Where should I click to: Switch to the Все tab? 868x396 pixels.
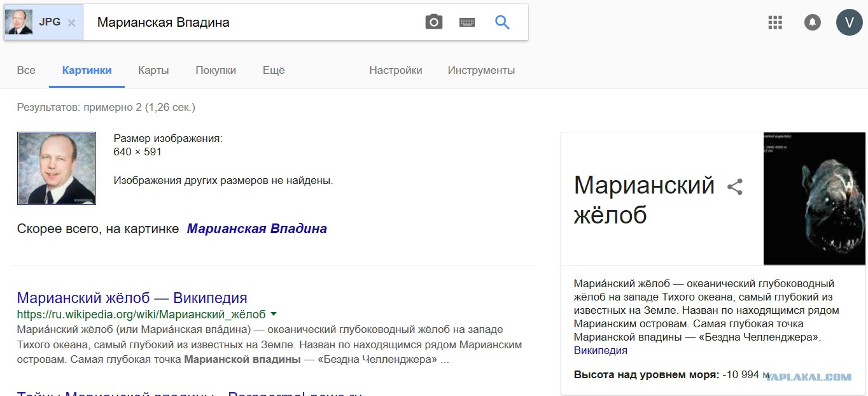coord(26,71)
